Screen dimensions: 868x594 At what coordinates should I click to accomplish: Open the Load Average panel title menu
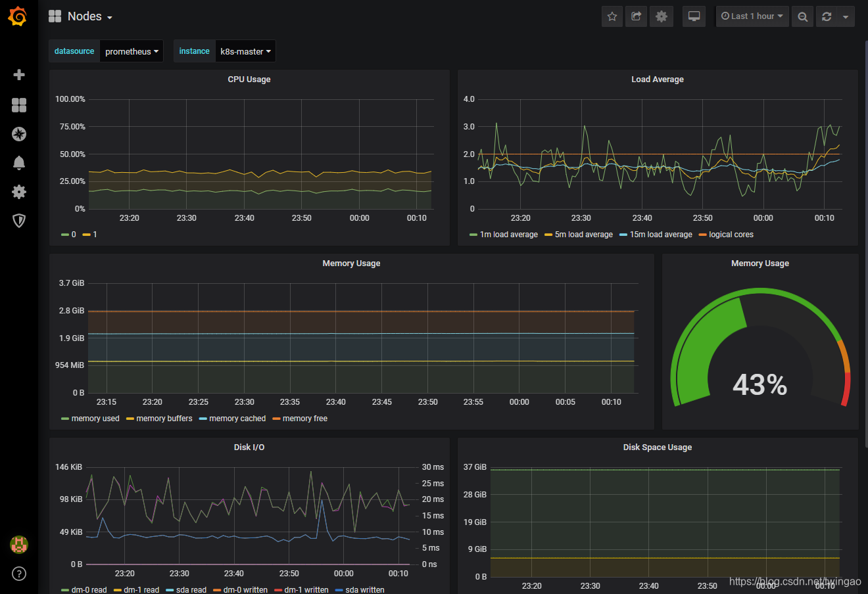coord(658,80)
